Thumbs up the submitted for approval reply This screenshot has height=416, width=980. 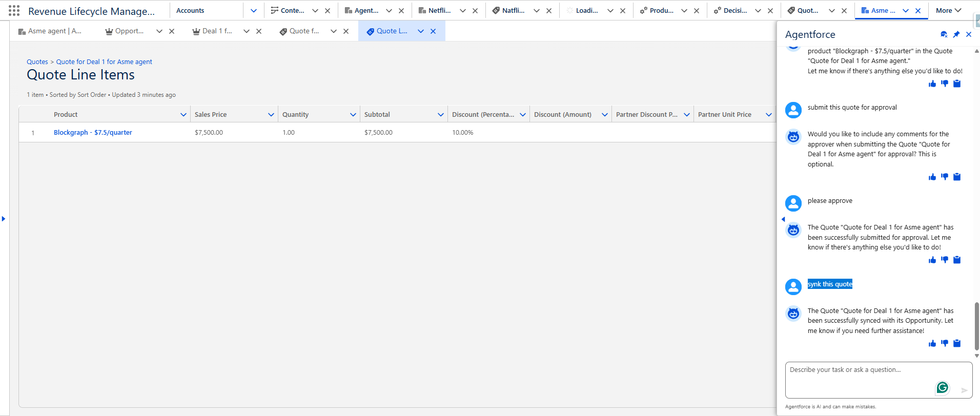[932, 260]
